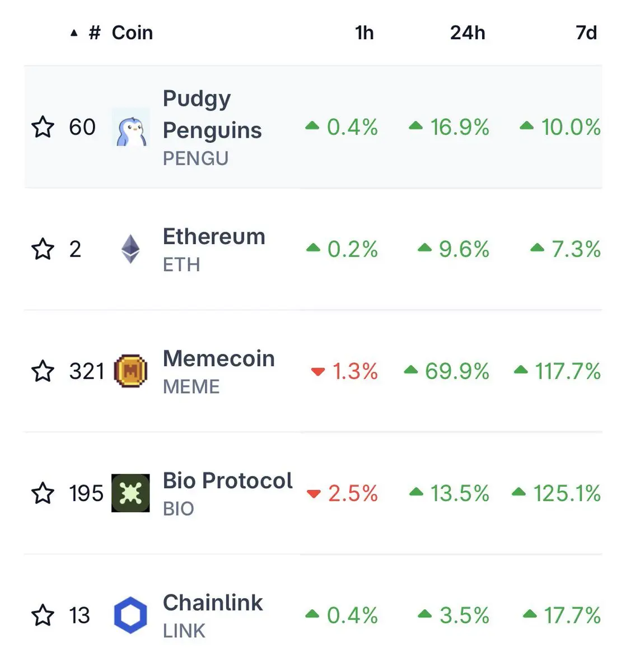Sort by the Coin column header

[132, 33]
